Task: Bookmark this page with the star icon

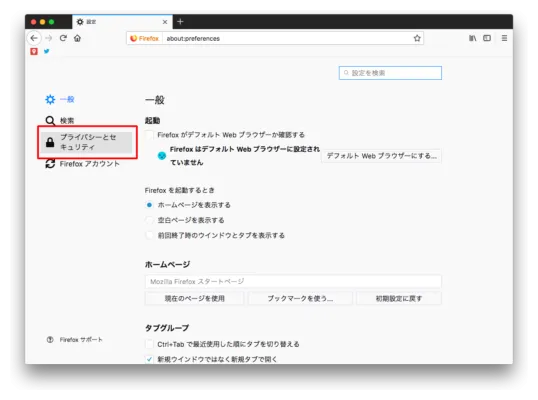Action: [x=417, y=38]
